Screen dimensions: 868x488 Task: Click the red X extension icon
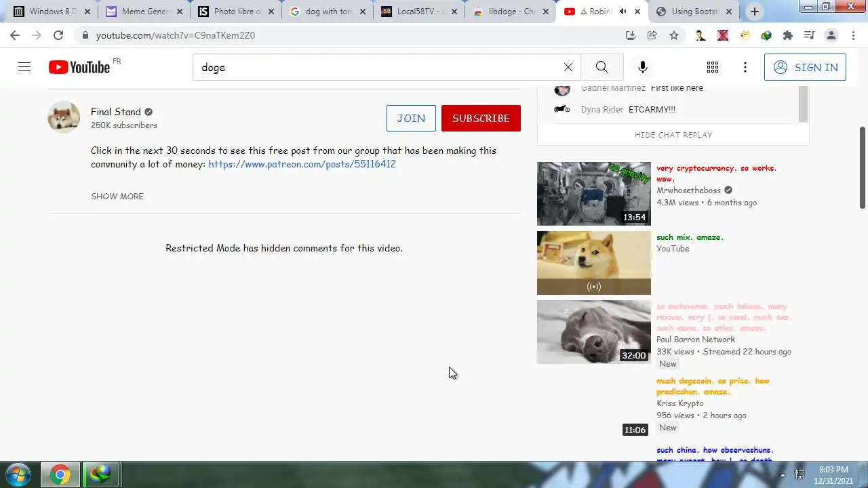[723, 35]
